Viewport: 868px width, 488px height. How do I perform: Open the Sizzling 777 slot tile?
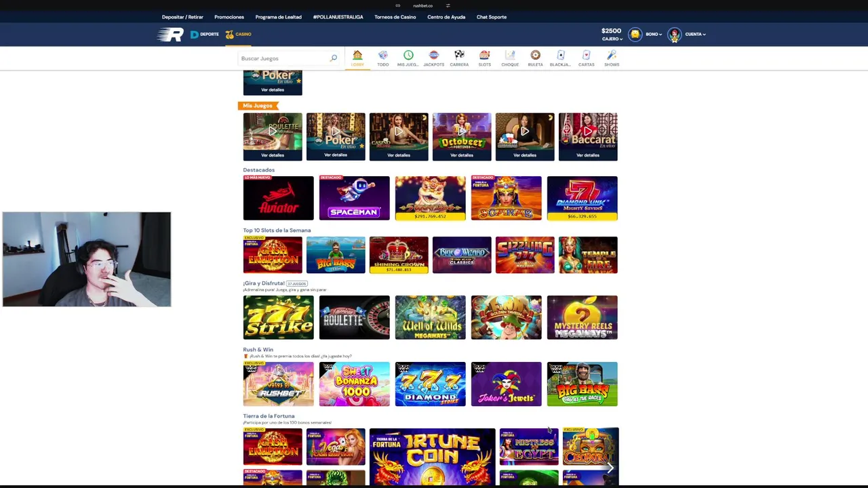pyautogui.click(x=525, y=255)
